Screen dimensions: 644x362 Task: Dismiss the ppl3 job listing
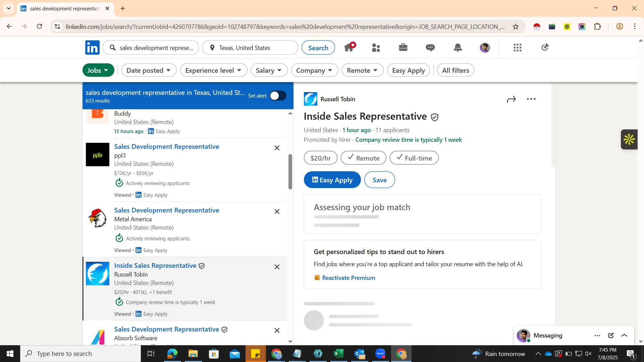tap(277, 148)
